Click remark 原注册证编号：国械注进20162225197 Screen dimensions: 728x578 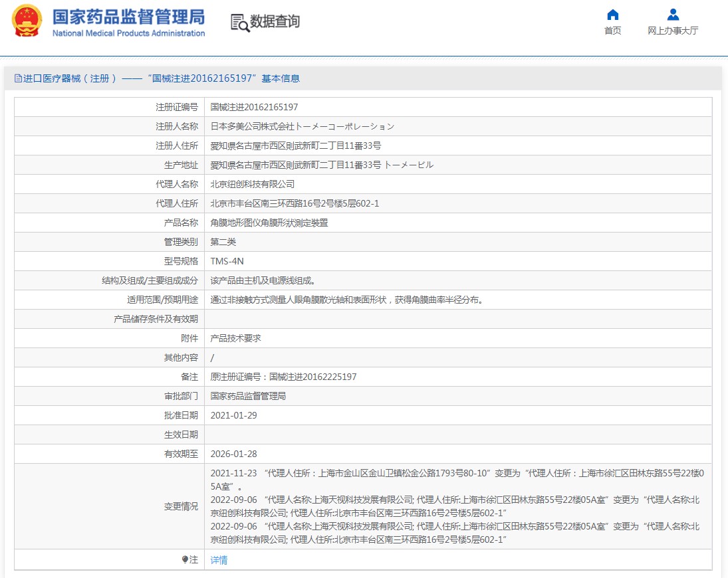(x=284, y=377)
